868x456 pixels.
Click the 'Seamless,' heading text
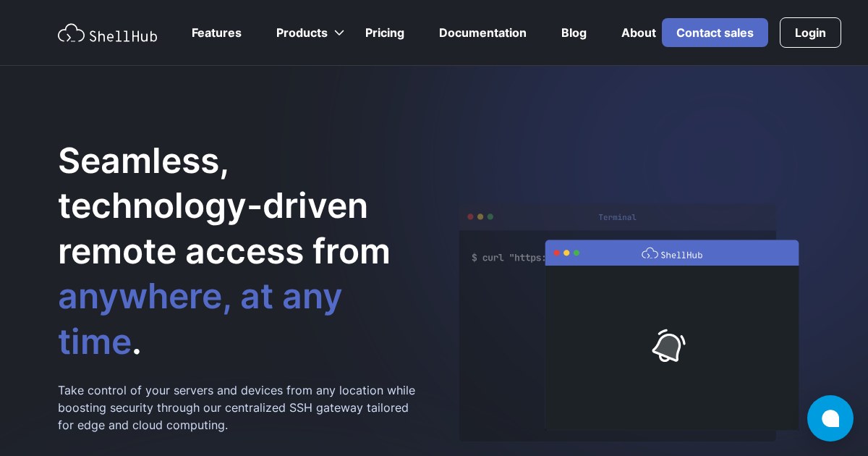(x=143, y=161)
